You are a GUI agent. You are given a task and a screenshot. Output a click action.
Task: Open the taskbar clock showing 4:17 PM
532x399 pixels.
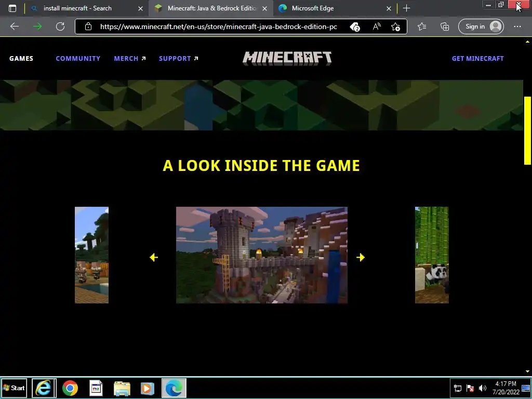506,388
